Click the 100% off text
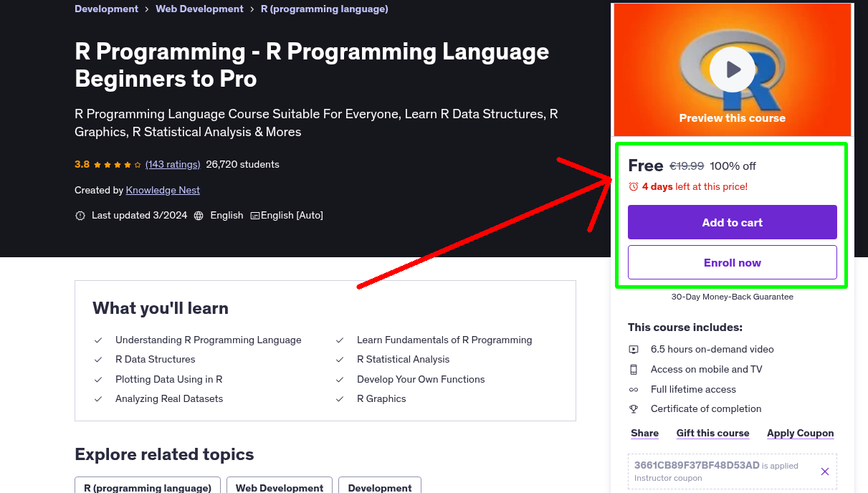This screenshot has height=493, width=868. pyautogui.click(x=733, y=166)
